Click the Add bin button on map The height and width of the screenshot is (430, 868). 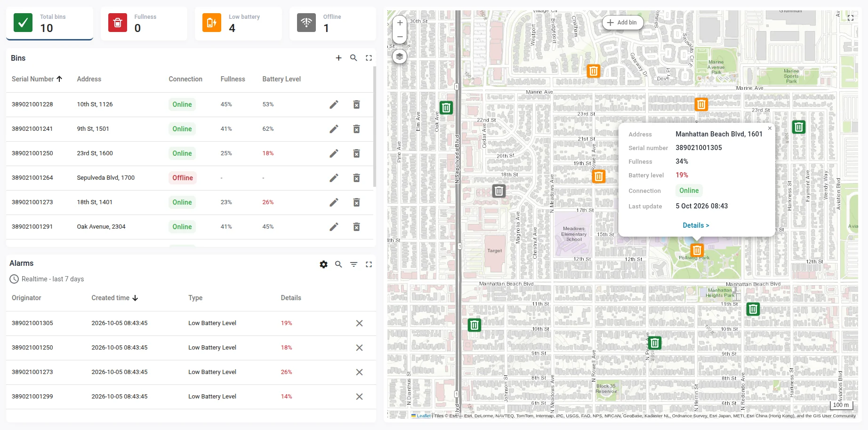623,22
